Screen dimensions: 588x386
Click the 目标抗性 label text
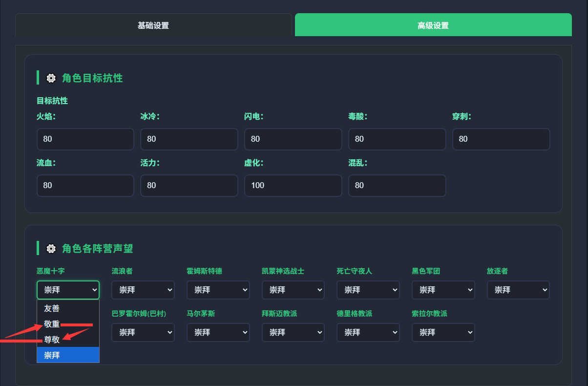coord(52,101)
